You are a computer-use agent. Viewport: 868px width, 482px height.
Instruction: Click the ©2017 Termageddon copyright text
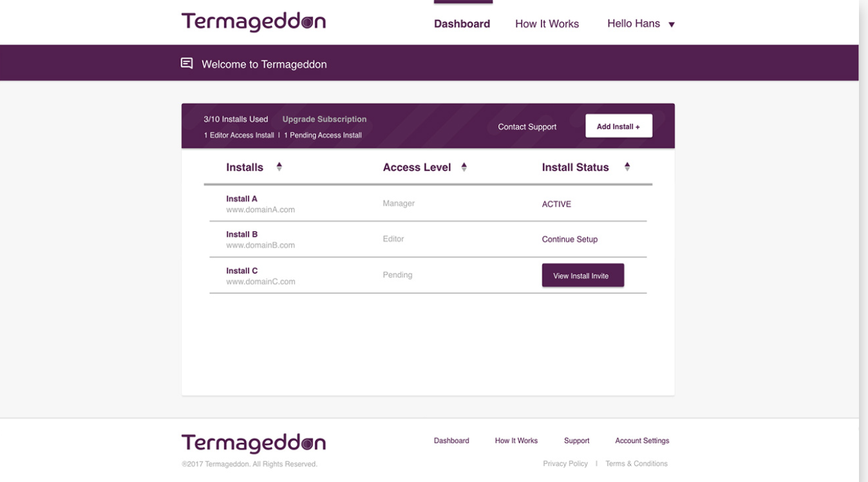(249, 464)
